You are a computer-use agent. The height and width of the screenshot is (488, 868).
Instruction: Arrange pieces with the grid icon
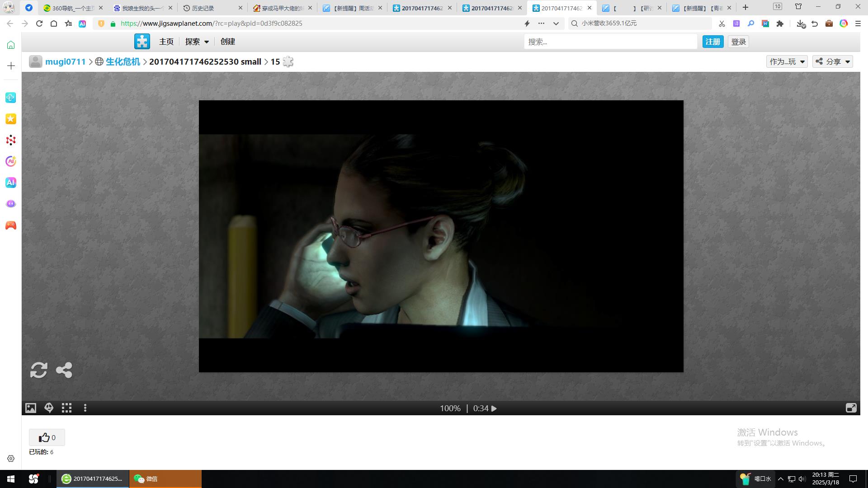[x=67, y=408]
